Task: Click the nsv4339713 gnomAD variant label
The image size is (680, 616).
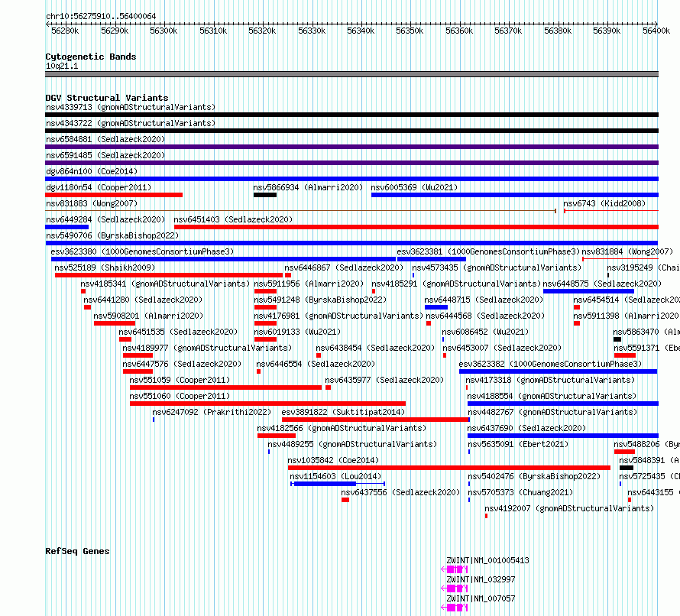Action: (131, 107)
